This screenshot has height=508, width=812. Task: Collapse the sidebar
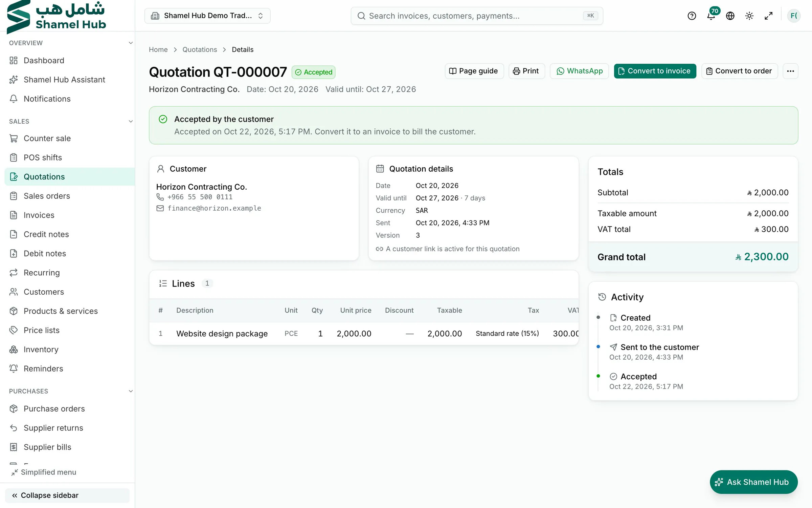pos(67,495)
